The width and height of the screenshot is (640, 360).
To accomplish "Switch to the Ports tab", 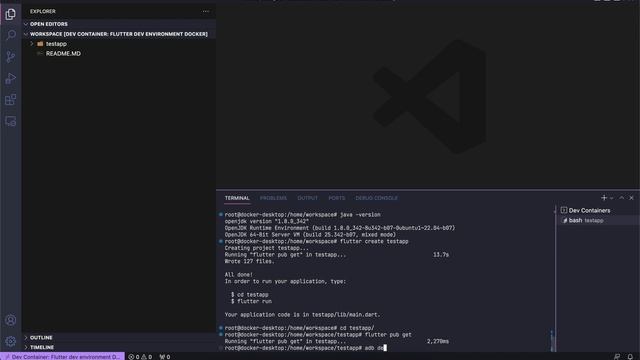I will (x=337, y=198).
